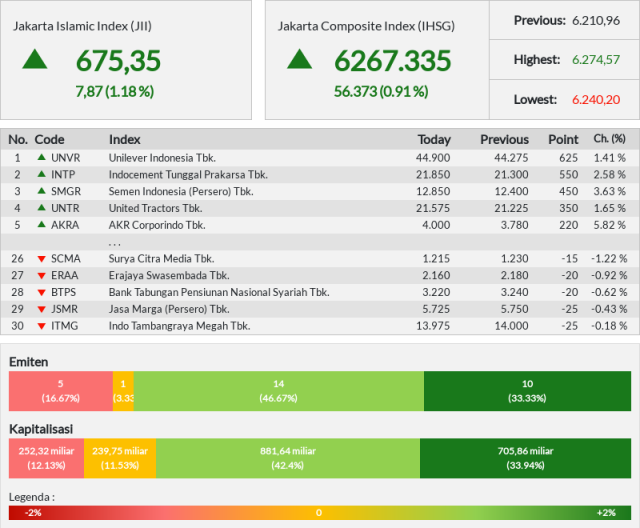Viewport: 640px width, 528px height.
Task: Click the 'Legenda :' label
Action: (32, 497)
